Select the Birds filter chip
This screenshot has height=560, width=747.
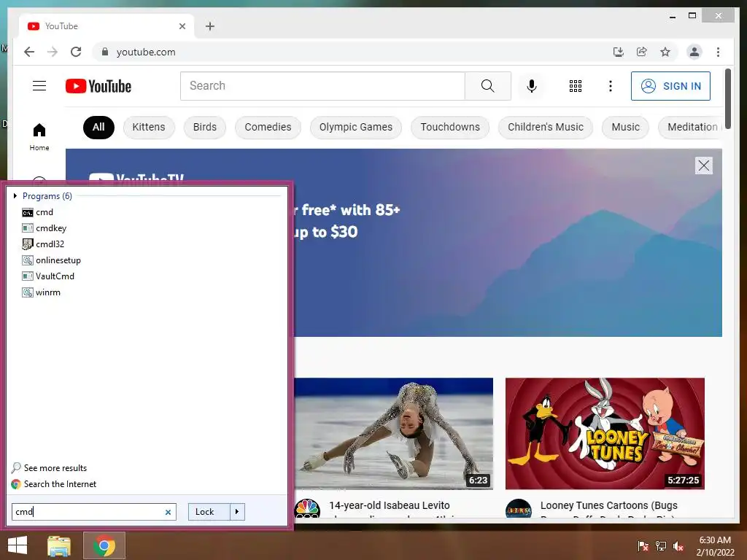[x=205, y=127]
